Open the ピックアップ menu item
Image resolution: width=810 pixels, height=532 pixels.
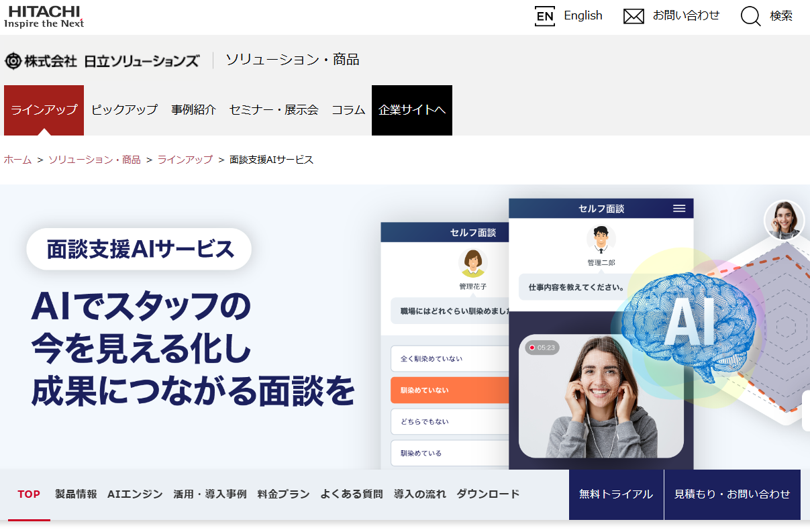click(124, 110)
